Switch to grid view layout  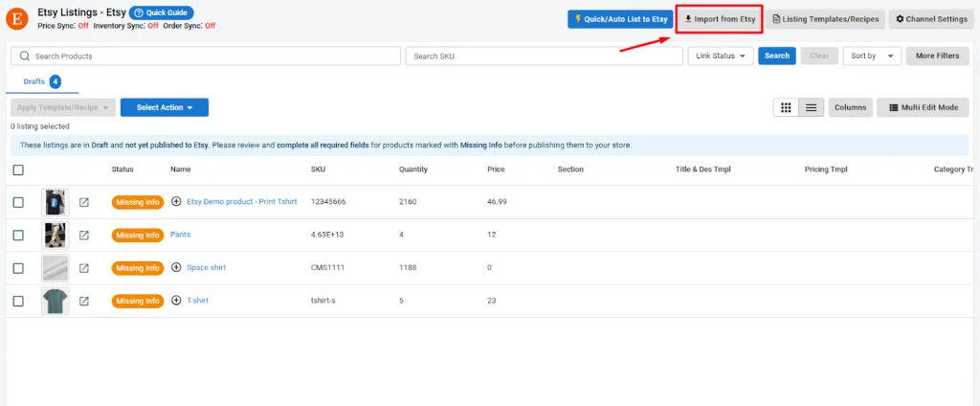pyautogui.click(x=786, y=107)
